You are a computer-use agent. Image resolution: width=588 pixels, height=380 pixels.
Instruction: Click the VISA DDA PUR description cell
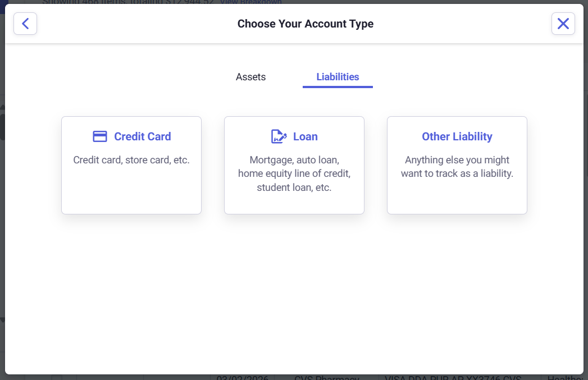tap(454, 378)
